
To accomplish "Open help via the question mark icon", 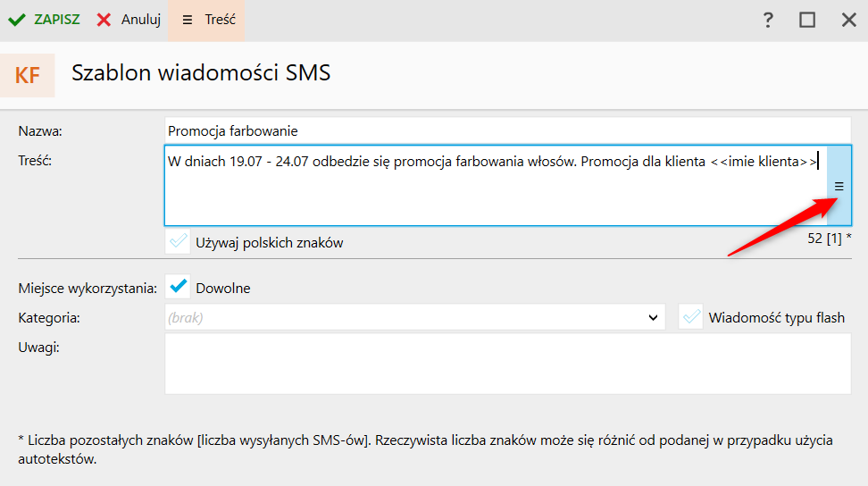I will pos(768,21).
